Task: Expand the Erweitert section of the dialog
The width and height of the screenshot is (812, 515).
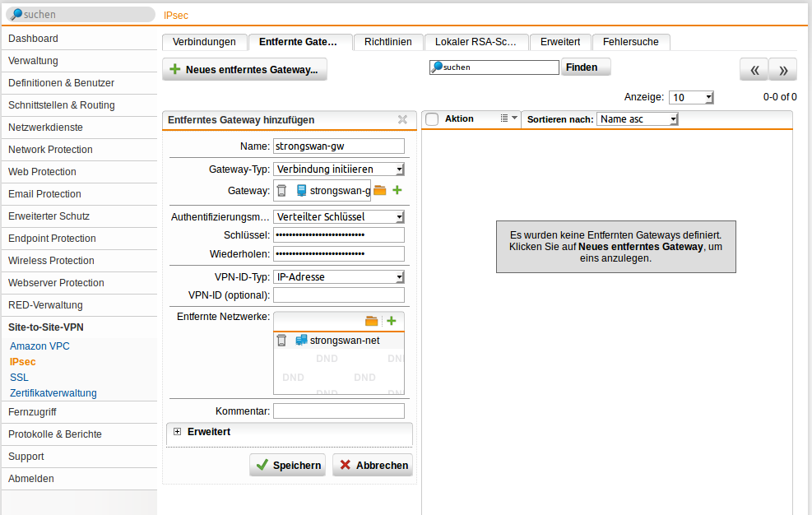Action: click(178, 431)
